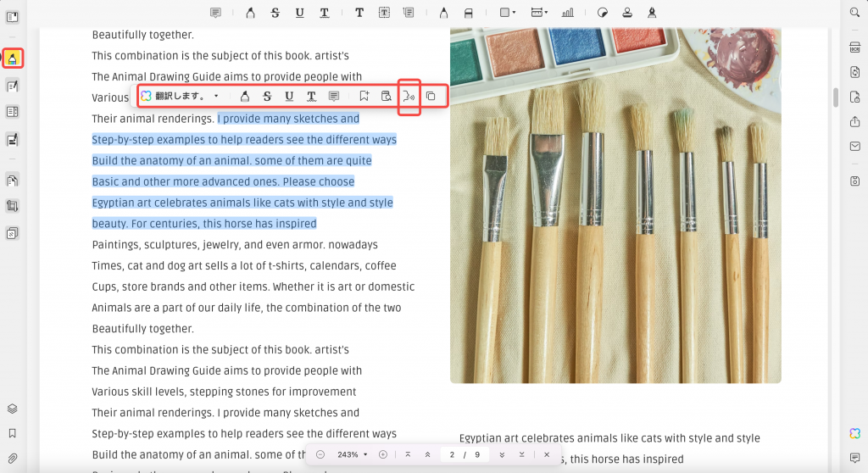Apply strikethrough from the floating selection toolbar
Viewport: 868px width, 473px height.
[267, 97]
